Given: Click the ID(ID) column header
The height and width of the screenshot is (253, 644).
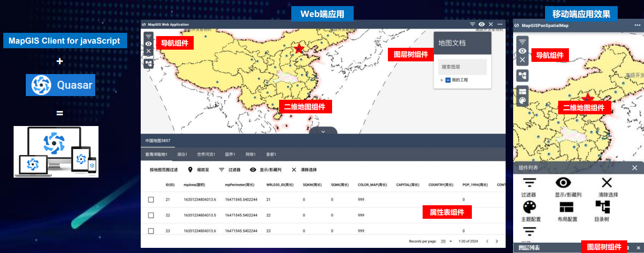Looking at the screenshot, I should tap(170, 185).
